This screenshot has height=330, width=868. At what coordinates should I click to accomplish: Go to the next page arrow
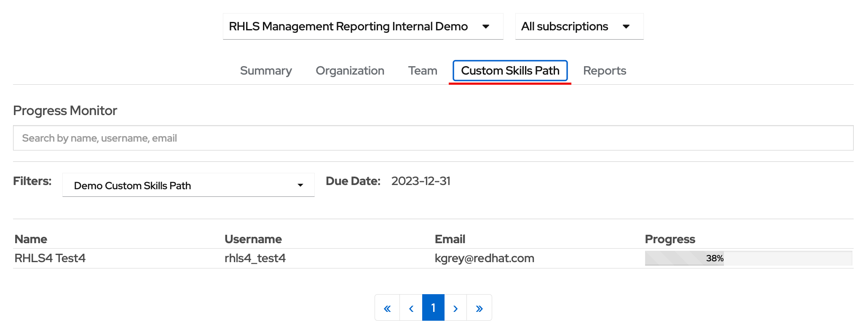pos(455,308)
